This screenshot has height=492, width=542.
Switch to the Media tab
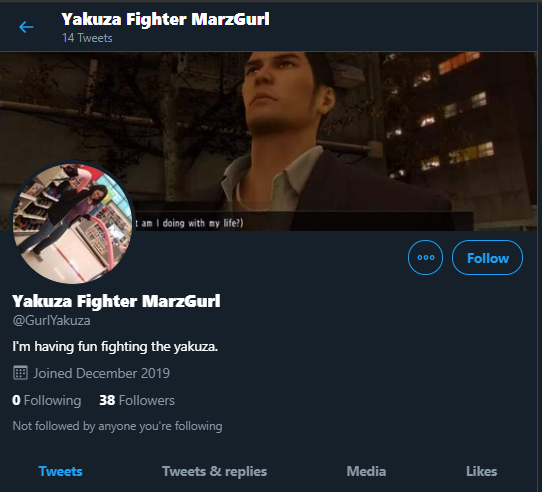tap(366, 471)
